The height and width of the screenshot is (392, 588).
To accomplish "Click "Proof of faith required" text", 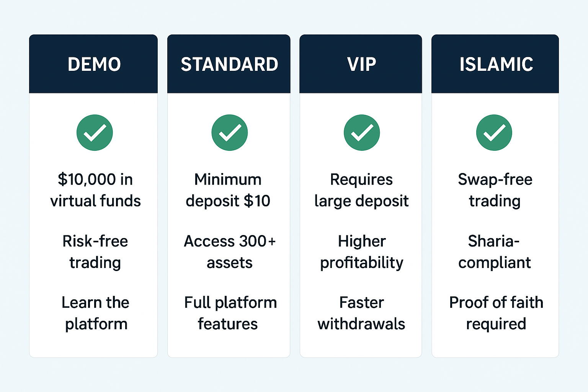I will [x=496, y=313].
